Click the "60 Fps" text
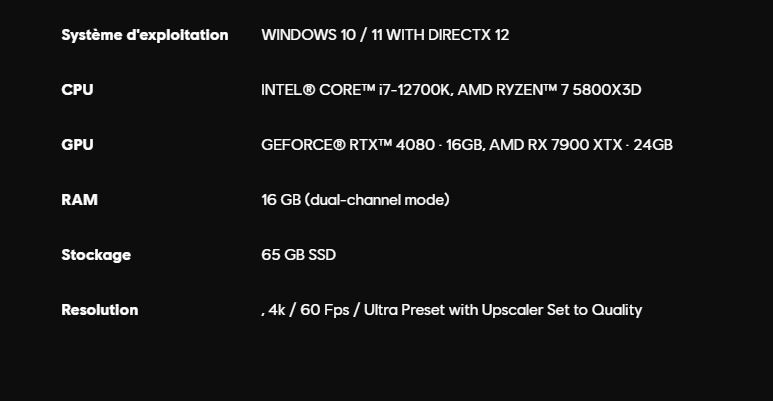This screenshot has height=401, width=773. tap(324, 310)
